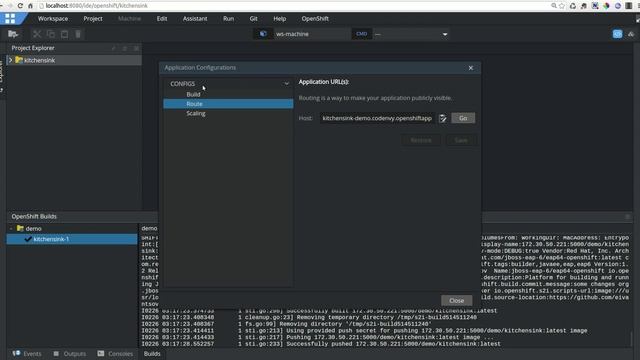Open the Edit menu
This screenshot has height=360, width=640.
pos(162,19)
